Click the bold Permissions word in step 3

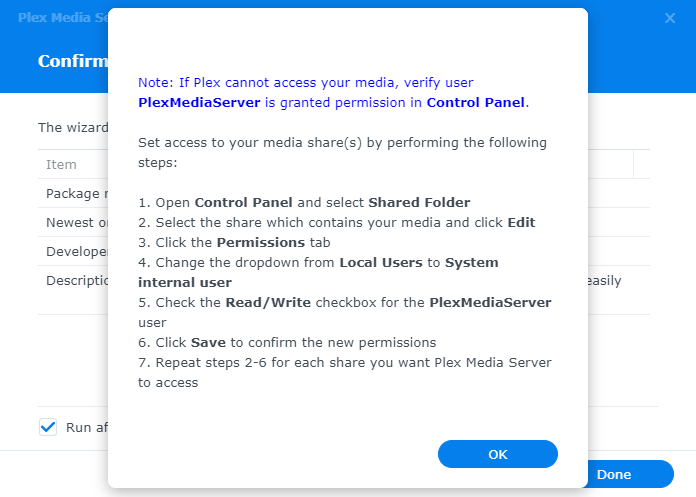(261, 242)
